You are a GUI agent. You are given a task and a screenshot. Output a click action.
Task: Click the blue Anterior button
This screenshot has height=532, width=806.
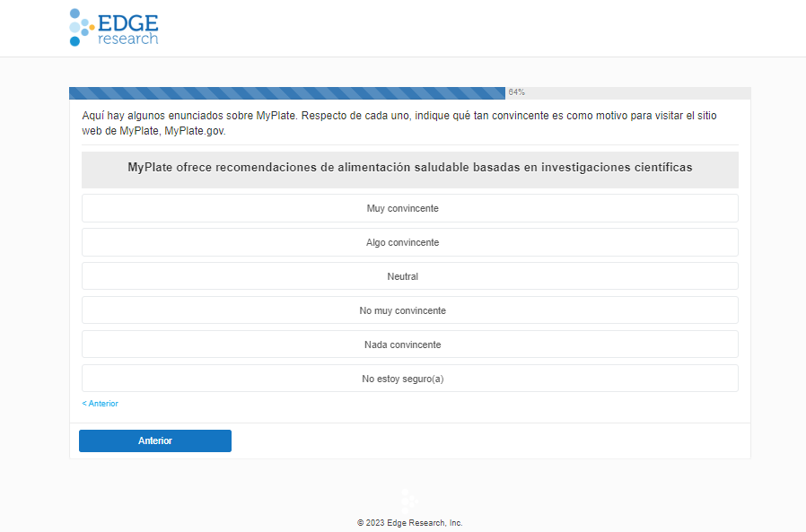[155, 441]
